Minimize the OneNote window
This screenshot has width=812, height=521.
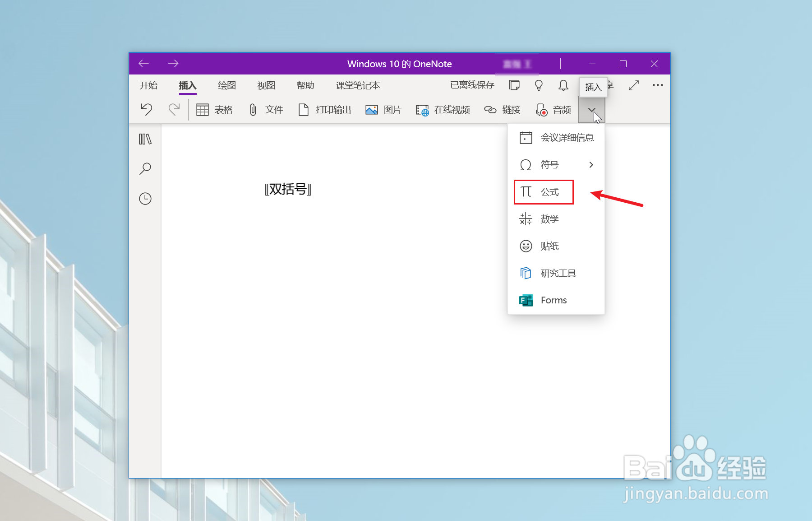pyautogui.click(x=592, y=64)
